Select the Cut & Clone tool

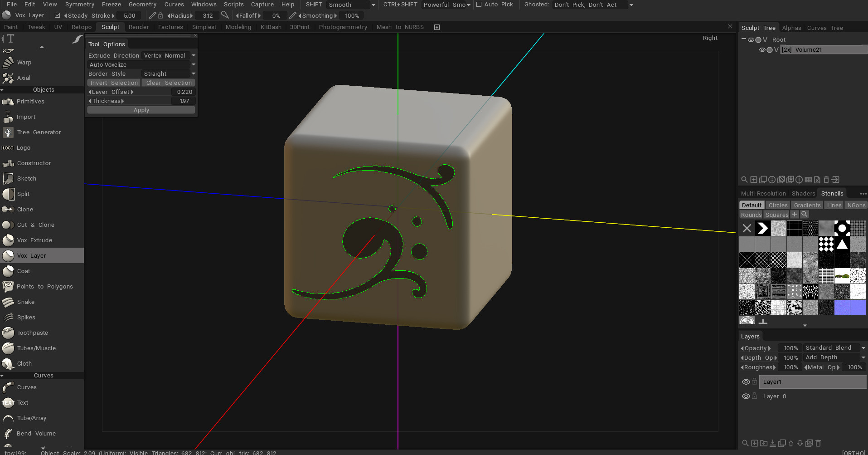pyautogui.click(x=35, y=225)
